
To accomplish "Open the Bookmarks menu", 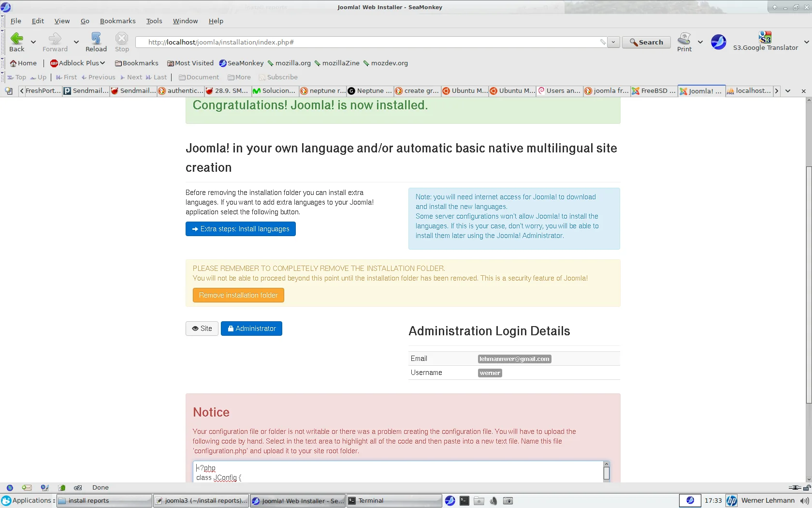I will 117,21.
